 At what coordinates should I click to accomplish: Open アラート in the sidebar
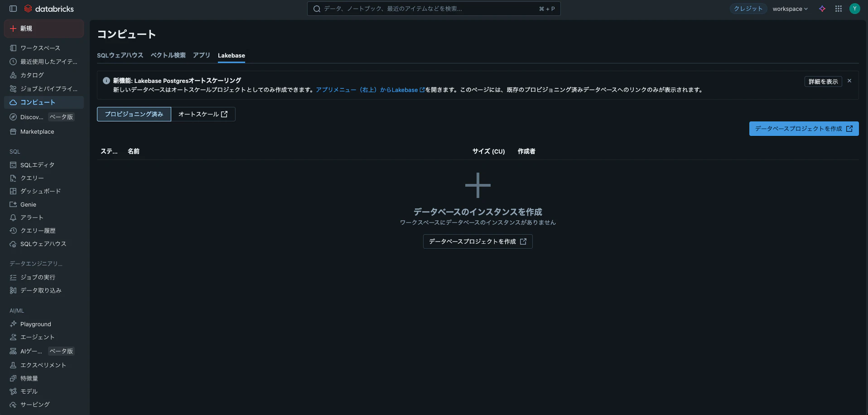click(44, 217)
